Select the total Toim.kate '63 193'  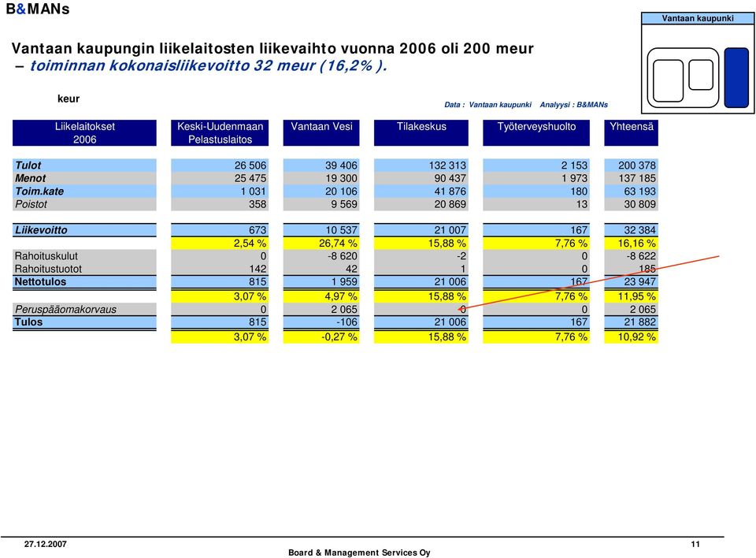[639, 192]
